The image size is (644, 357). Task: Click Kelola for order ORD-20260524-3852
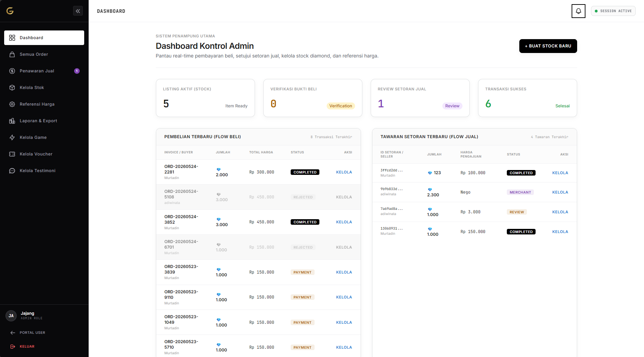344,222
